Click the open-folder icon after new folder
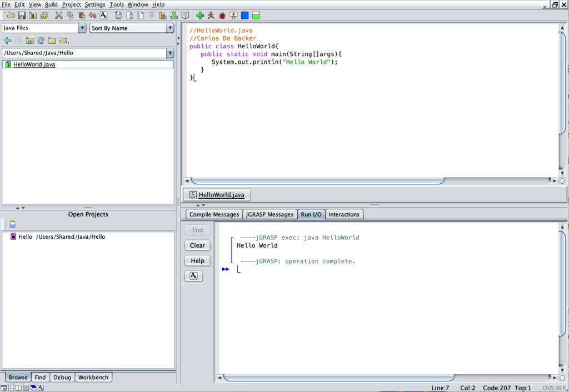This screenshot has height=392, width=569. (64, 41)
